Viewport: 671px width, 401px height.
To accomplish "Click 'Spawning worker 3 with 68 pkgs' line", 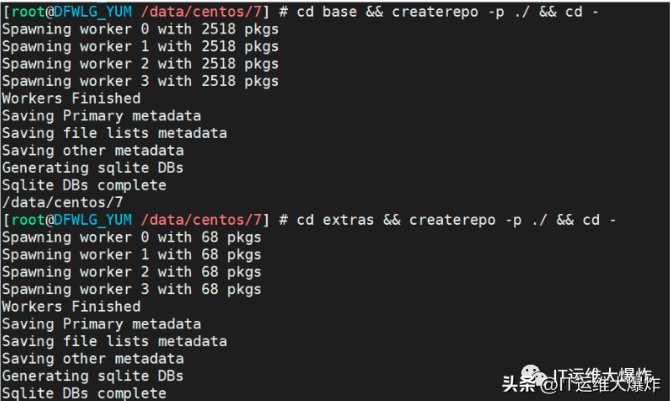I will coord(131,289).
